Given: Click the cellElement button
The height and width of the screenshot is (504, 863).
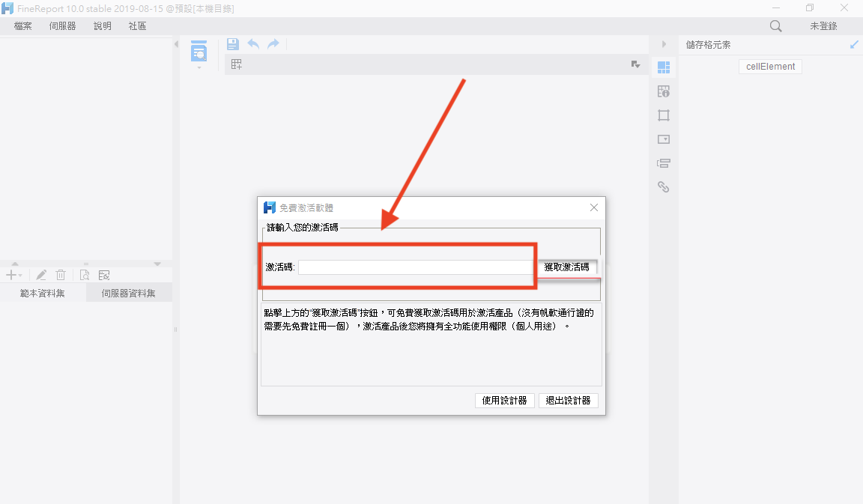Looking at the screenshot, I should (x=770, y=67).
